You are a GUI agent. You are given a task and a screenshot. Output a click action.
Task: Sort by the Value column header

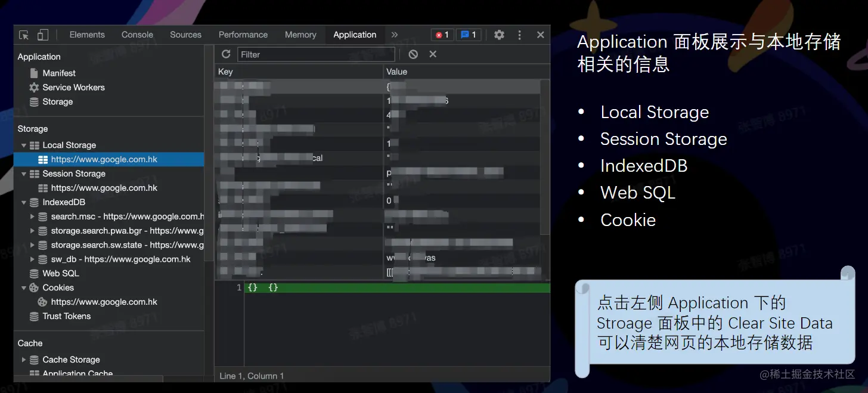tap(466, 72)
